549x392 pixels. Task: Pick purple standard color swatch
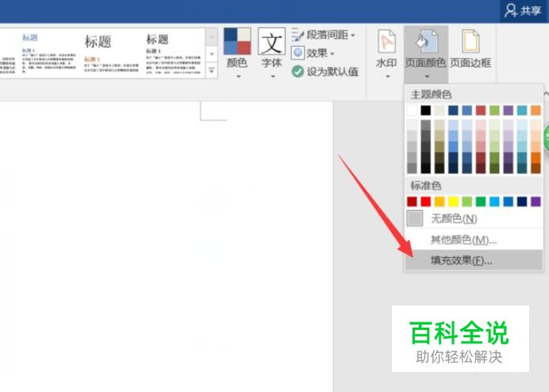[536, 202]
